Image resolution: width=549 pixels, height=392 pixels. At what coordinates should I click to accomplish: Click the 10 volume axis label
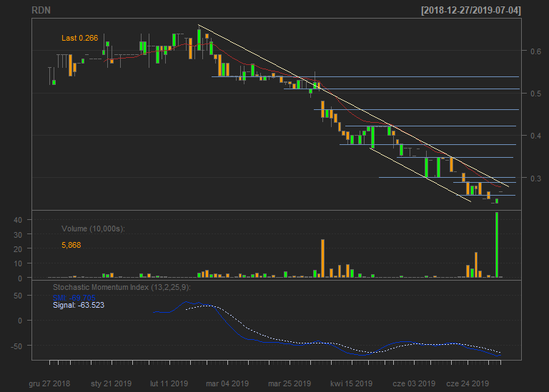[18, 263]
